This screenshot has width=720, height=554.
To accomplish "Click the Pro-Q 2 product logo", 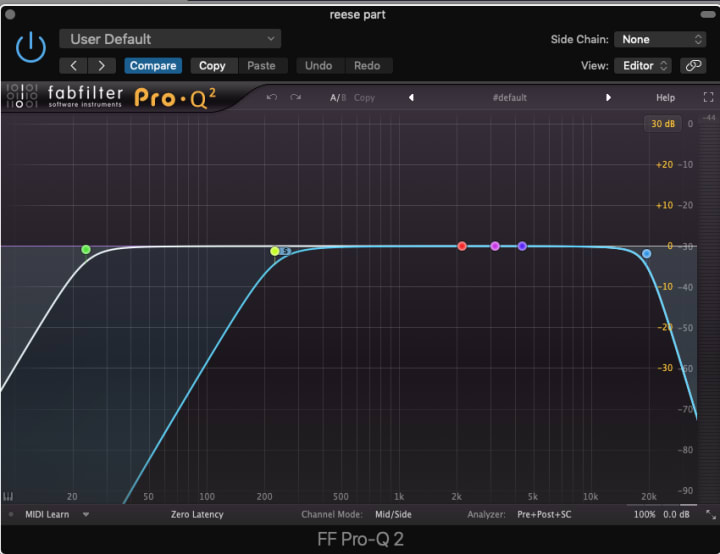I will pyautogui.click(x=175, y=98).
